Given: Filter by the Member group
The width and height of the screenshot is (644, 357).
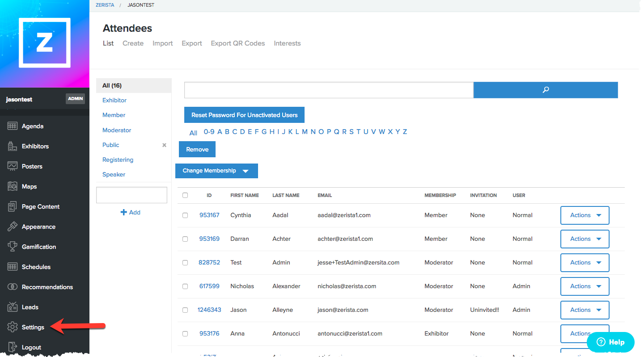Looking at the screenshot, I should click(114, 115).
